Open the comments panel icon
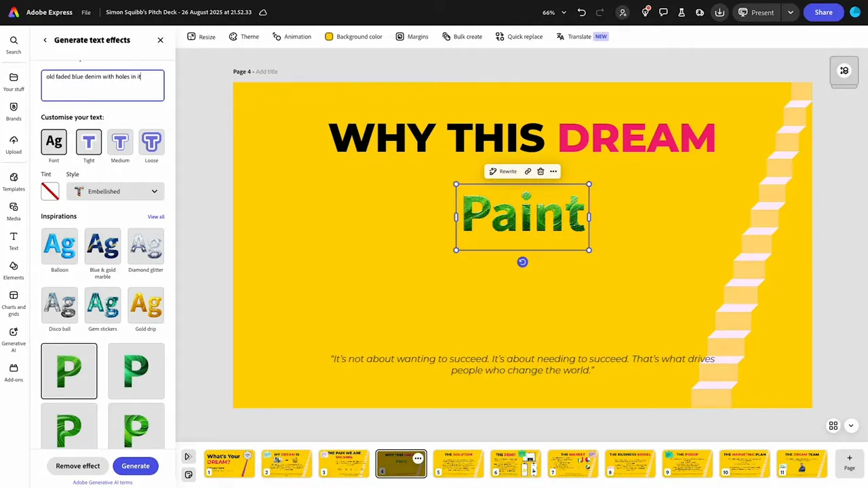This screenshot has width=868, height=488. [664, 12]
